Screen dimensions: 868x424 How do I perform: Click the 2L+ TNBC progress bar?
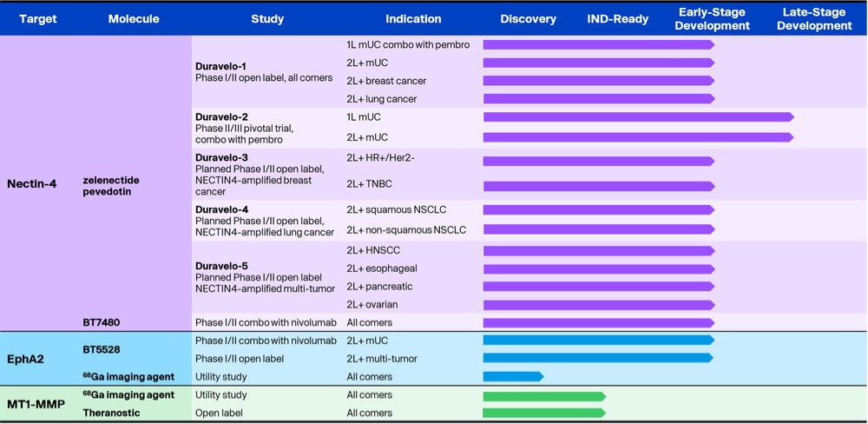tap(597, 186)
